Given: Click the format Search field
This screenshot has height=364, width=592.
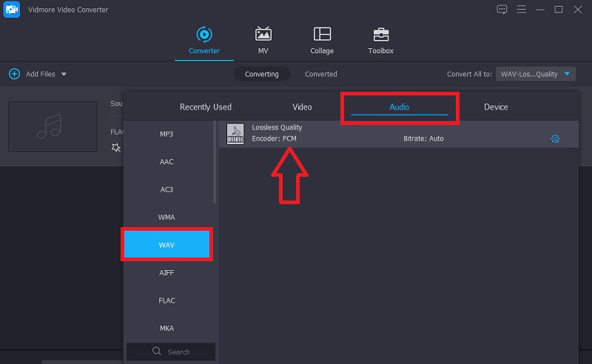Looking at the screenshot, I should coord(171,351).
